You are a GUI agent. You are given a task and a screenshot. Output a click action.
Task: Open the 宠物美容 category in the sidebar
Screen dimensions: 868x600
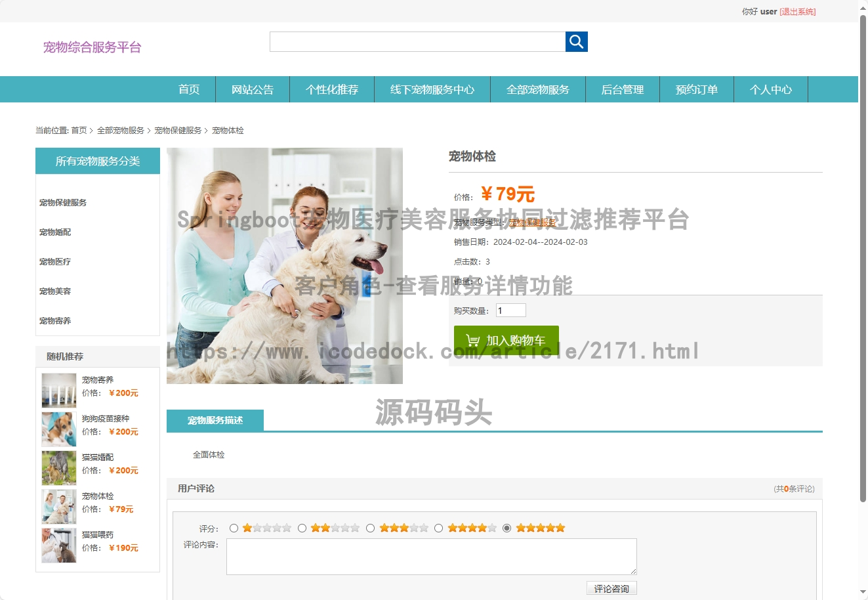(x=55, y=291)
